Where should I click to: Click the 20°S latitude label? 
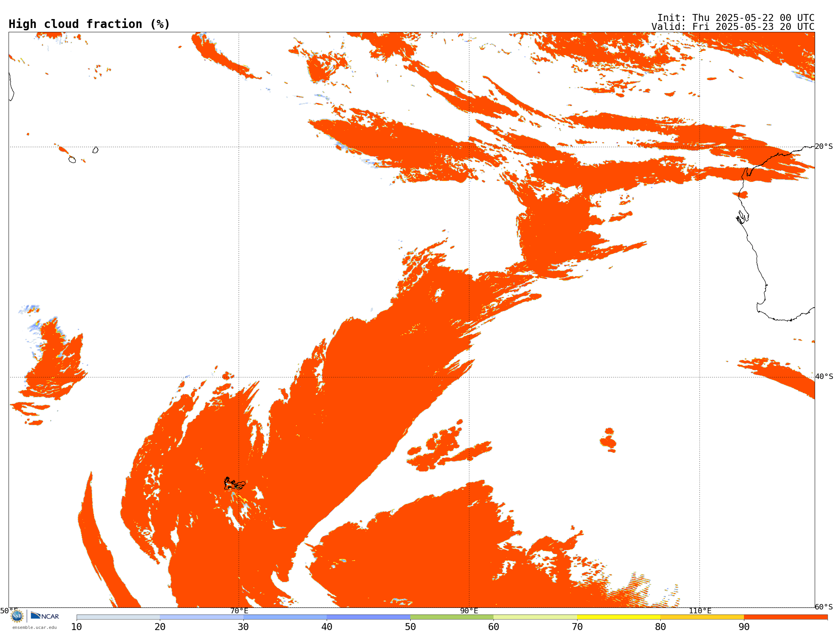coord(824,147)
